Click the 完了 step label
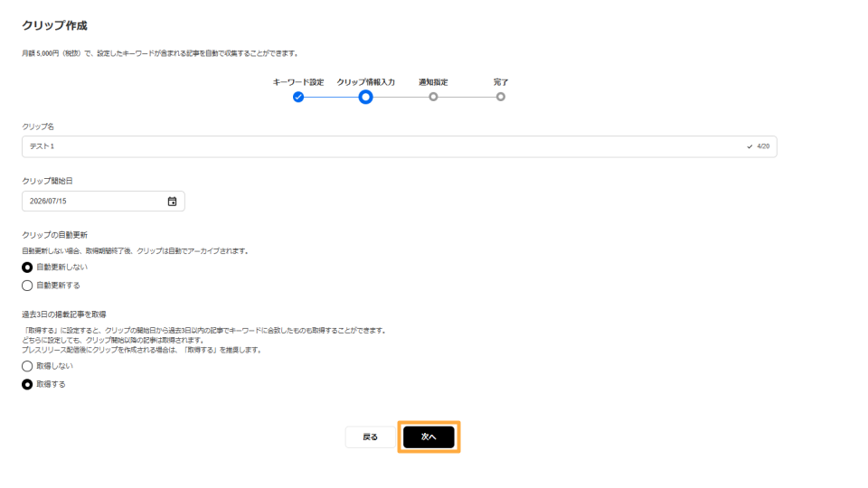 501,82
